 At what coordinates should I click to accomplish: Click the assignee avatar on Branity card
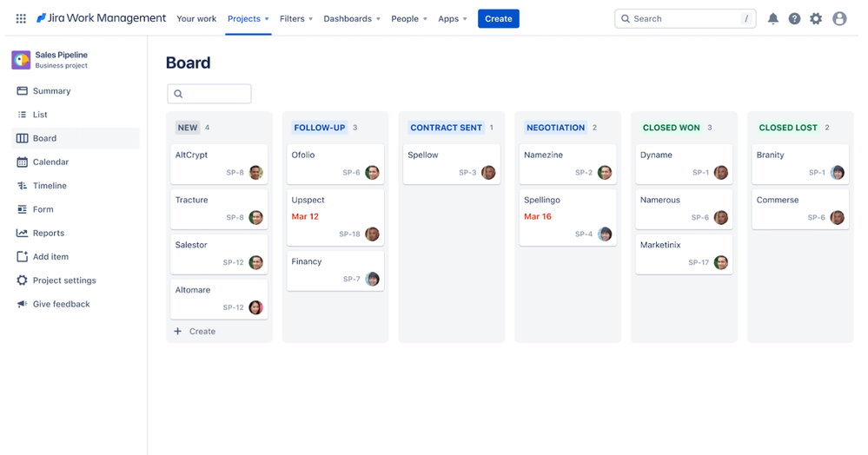837,172
